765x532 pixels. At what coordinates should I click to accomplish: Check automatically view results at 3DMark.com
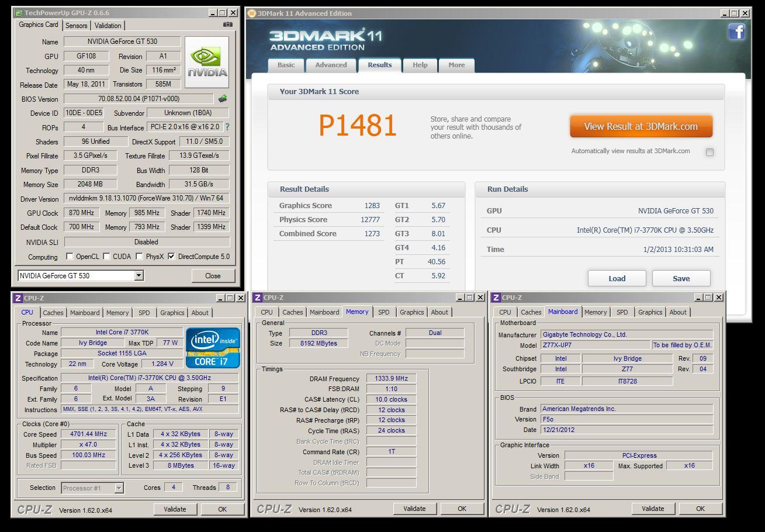click(x=709, y=152)
